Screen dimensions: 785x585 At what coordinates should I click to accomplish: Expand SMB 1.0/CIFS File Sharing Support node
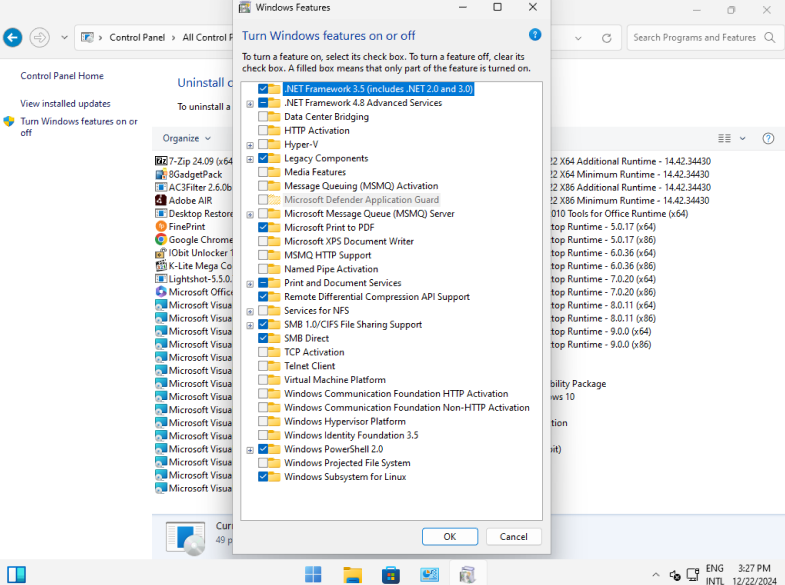(250, 326)
